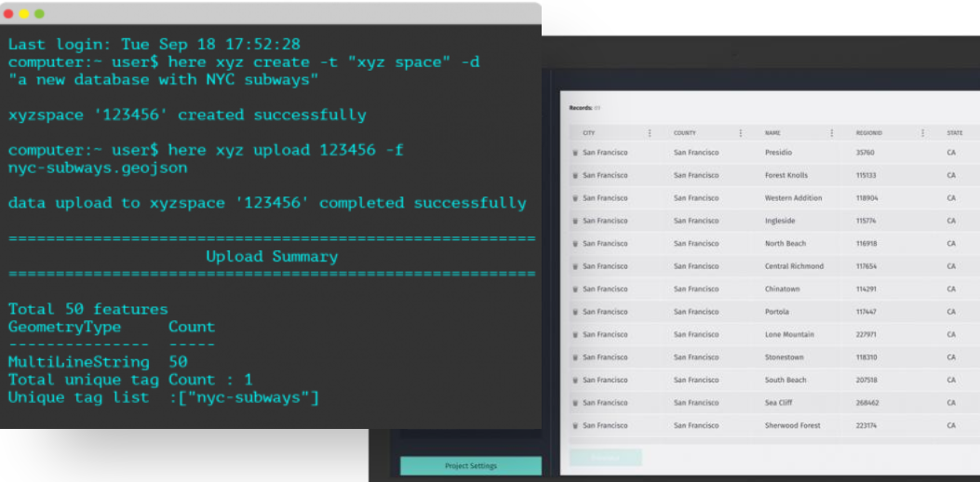Click region ID 227971
The height and width of the screenshot is (482, 980).
click(x=866, y=334)
